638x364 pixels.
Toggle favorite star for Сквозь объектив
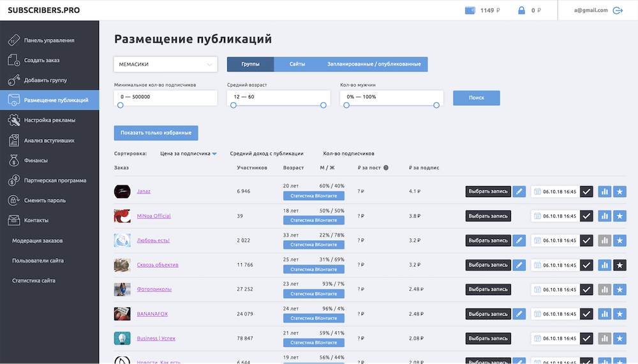(x=619, y=265)
